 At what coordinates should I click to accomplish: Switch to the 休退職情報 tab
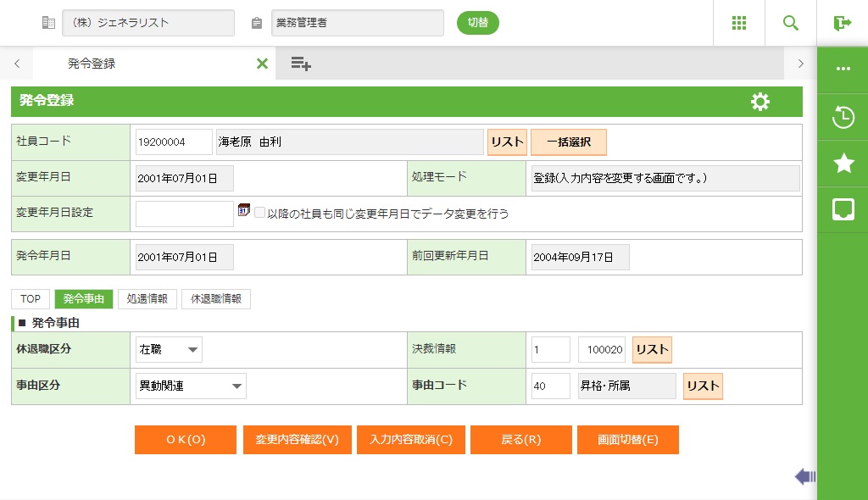[215, 299]
